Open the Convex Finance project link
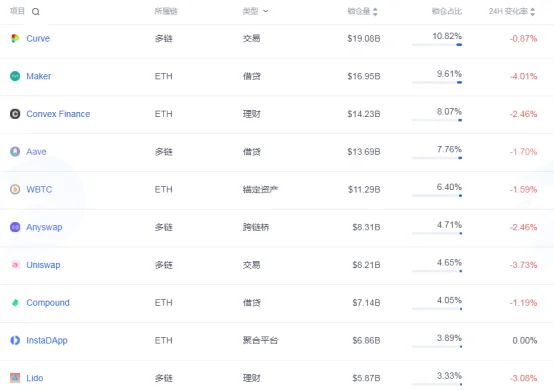This screenshot has height=390, width=554. pyautogui.click(x=58, y=114)
